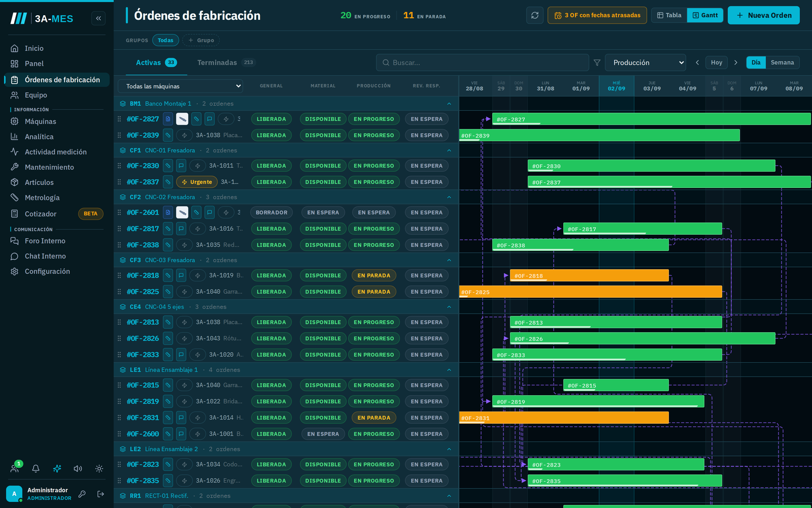Click Gantt bar #OF-2831

pyautogui.click(x=564, y=418)
